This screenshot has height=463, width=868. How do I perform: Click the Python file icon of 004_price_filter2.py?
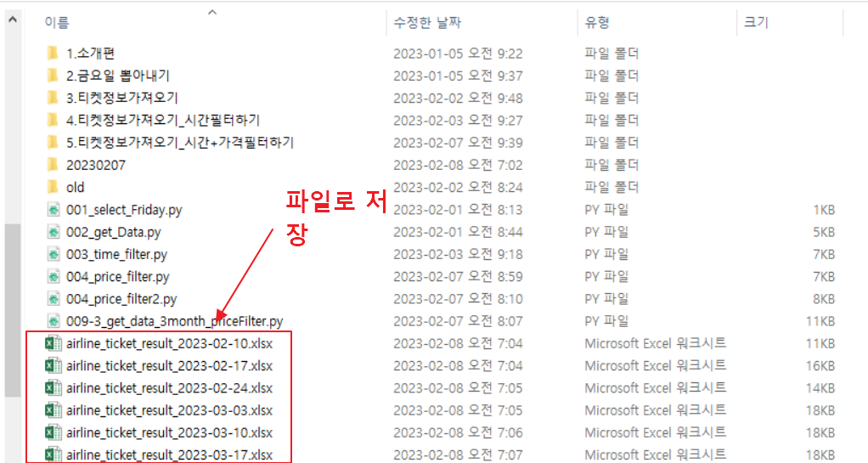[54, 299]
